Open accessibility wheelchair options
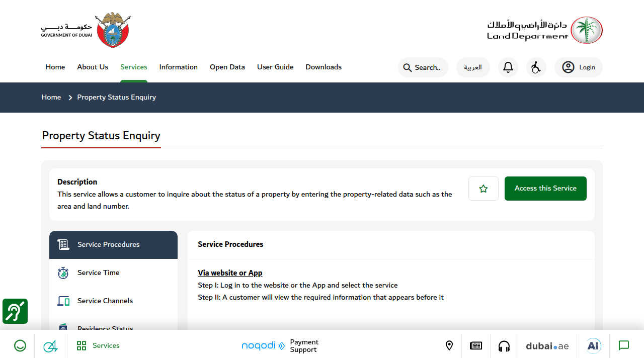Image resolution: width=644 pixels, height=362 pixels. tap(536, 67)
